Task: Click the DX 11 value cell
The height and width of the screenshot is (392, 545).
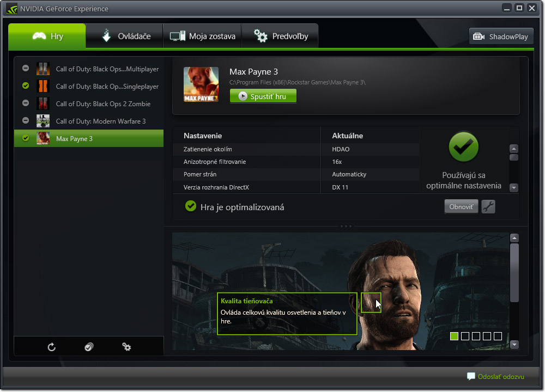Action: click(340, 187)
